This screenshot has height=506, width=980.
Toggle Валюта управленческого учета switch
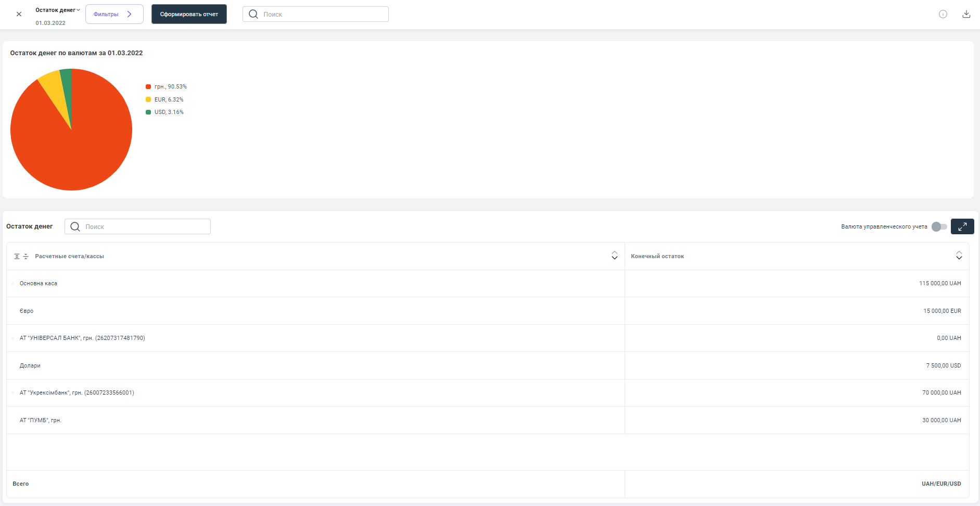[939, 226]
